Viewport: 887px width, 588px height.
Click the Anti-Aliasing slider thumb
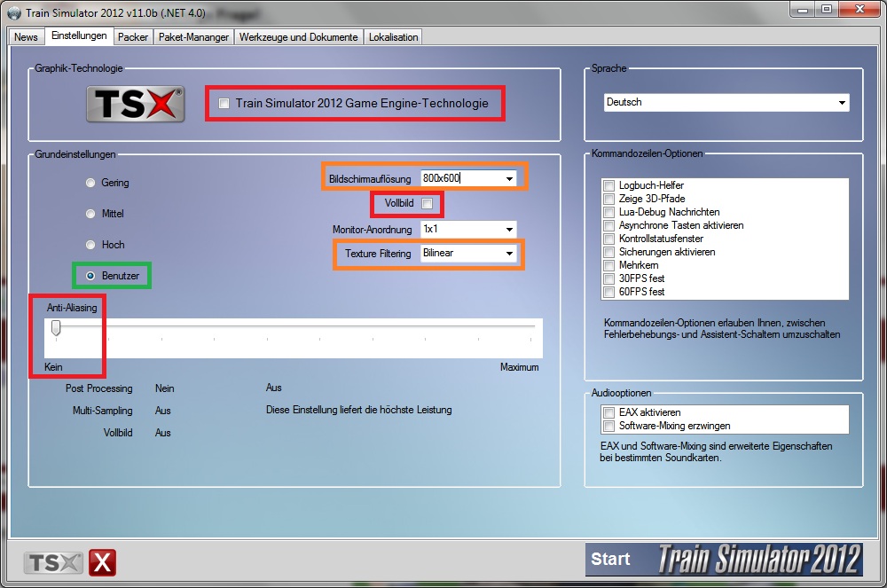(55, 328)
